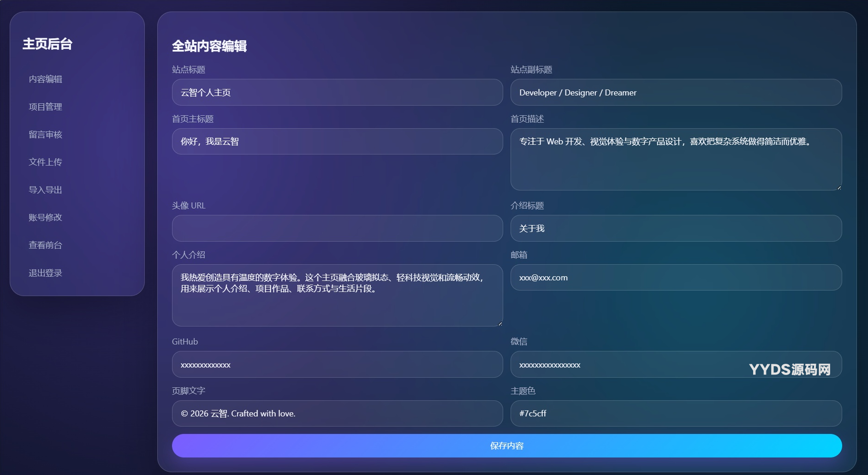Click the 个人介绍 label
Viewport: 868px width, 475px height.
click(189, 255)
